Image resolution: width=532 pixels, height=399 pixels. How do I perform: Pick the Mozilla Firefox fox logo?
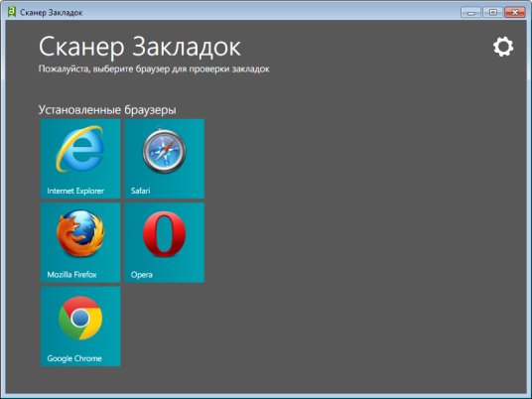(x=80, y=232)
